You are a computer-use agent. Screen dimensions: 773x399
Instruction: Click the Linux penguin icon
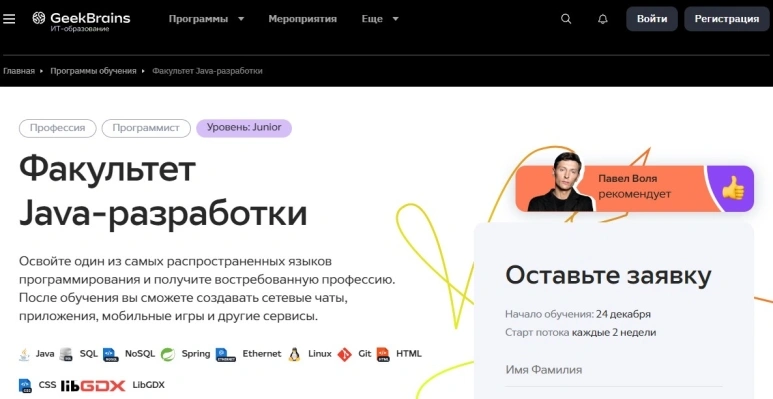click(295, 354)
